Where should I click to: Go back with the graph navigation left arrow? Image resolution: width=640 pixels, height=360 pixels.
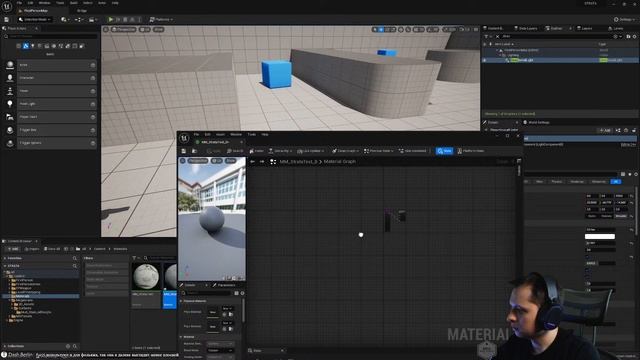252,162
